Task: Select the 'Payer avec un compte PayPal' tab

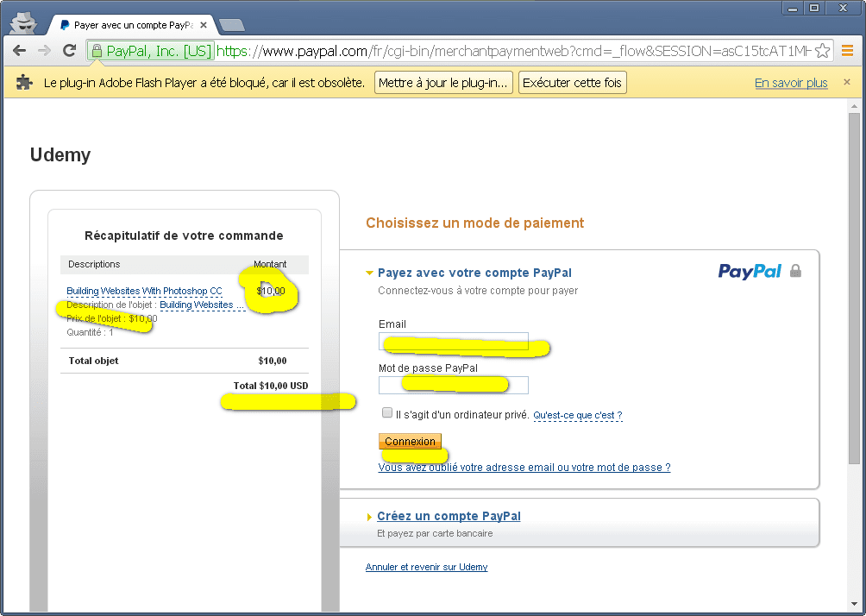Action: point(133,25)
